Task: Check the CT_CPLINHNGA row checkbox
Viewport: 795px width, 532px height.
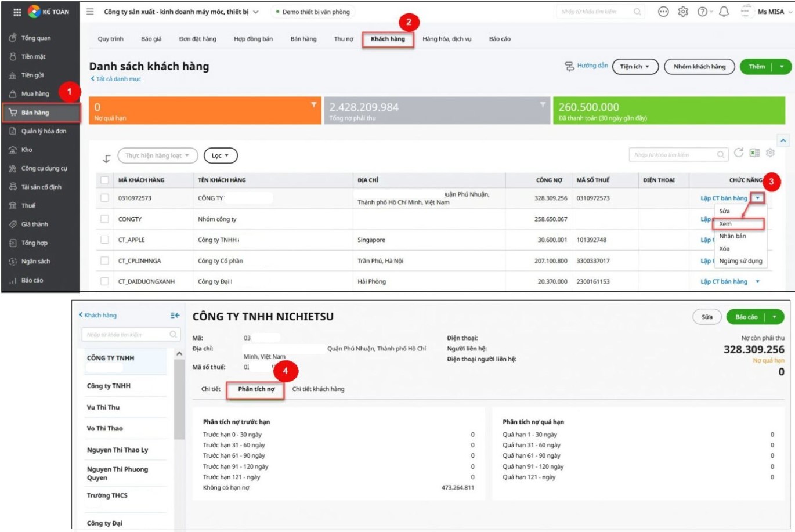Action: point(104,260)
